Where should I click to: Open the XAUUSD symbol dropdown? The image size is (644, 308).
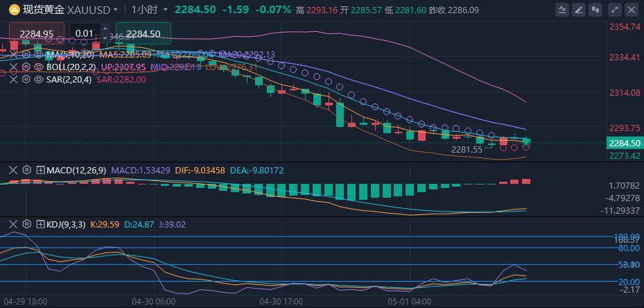(115, 10)
